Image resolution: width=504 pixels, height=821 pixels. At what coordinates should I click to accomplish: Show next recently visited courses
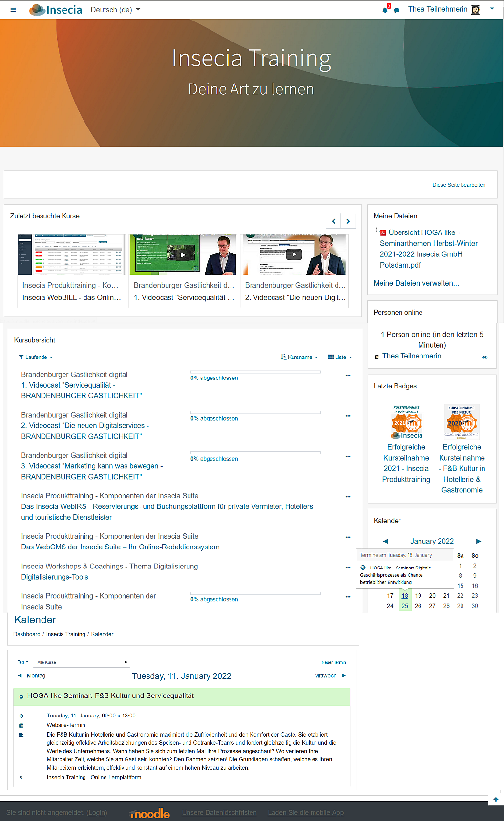(x=348, y=221)
